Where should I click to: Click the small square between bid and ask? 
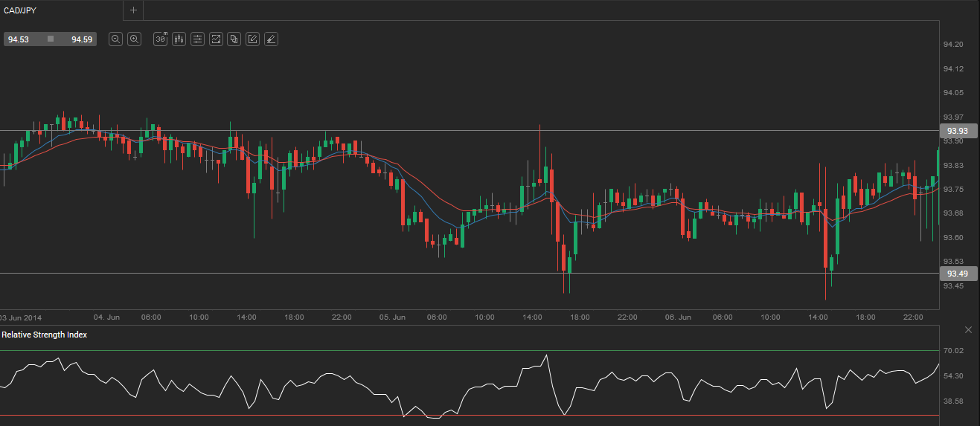pos(51,39)
